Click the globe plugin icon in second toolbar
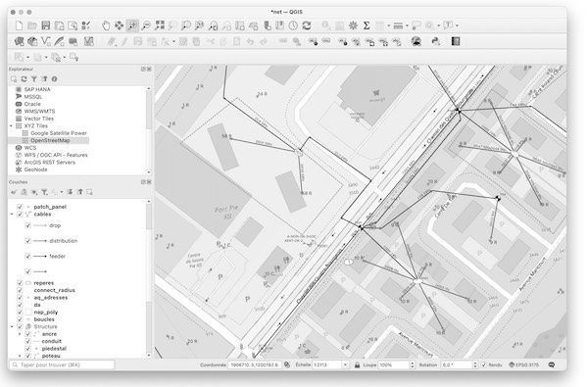Image resolution: width=588 pixels, height=387 pixels. pyautogui.click(x=416, y=41)
